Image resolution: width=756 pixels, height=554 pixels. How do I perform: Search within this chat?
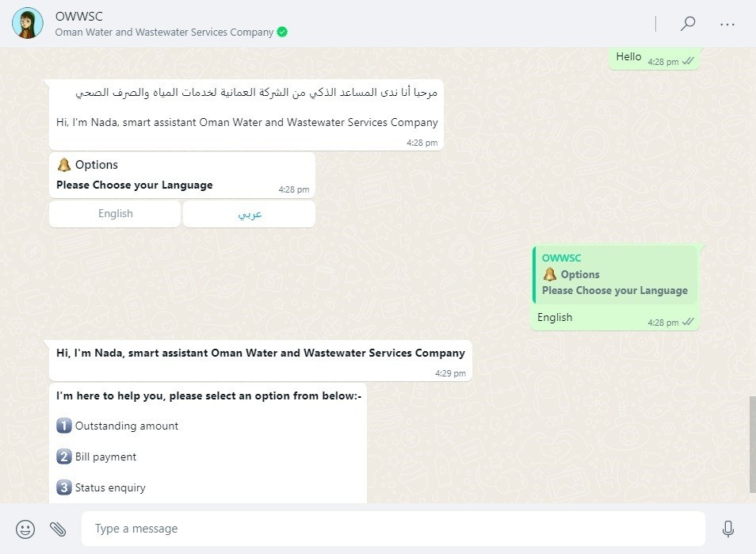coord(688,23)
